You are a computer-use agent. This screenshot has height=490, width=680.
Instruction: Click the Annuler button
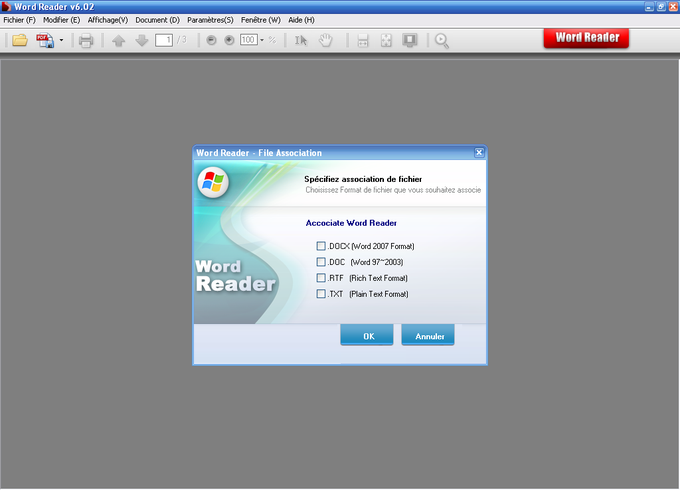pos(428,335)
